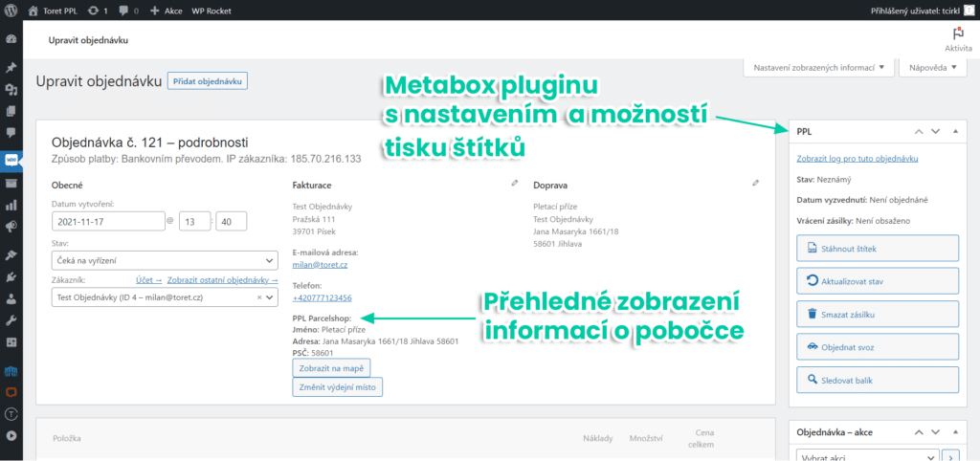Open the Akce new-content menu
980x461 pixels.
(167, 11)
